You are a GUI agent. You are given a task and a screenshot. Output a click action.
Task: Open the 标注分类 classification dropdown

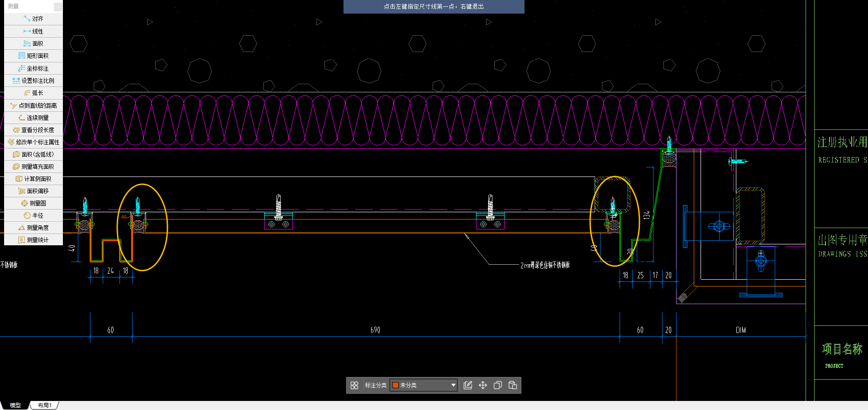pyautogui.click(x=424, y=385)
